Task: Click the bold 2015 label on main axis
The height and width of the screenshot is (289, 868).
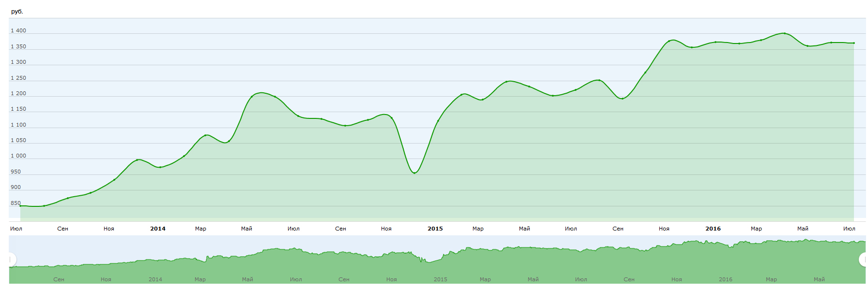Action: [435, 229]
